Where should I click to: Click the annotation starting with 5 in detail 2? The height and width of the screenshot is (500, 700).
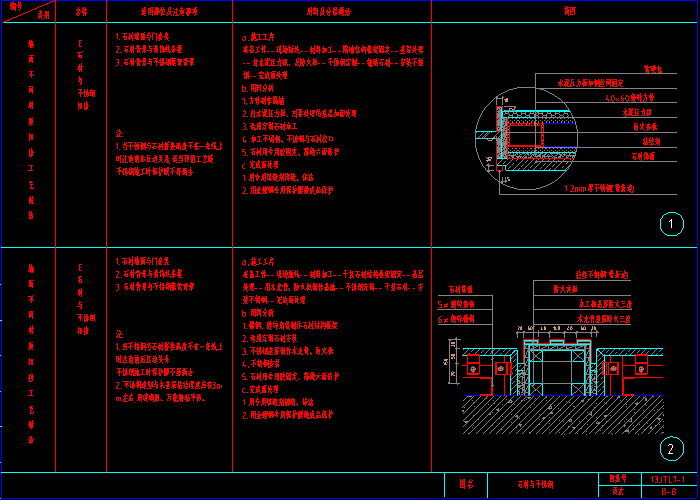[x=456, y=305]
